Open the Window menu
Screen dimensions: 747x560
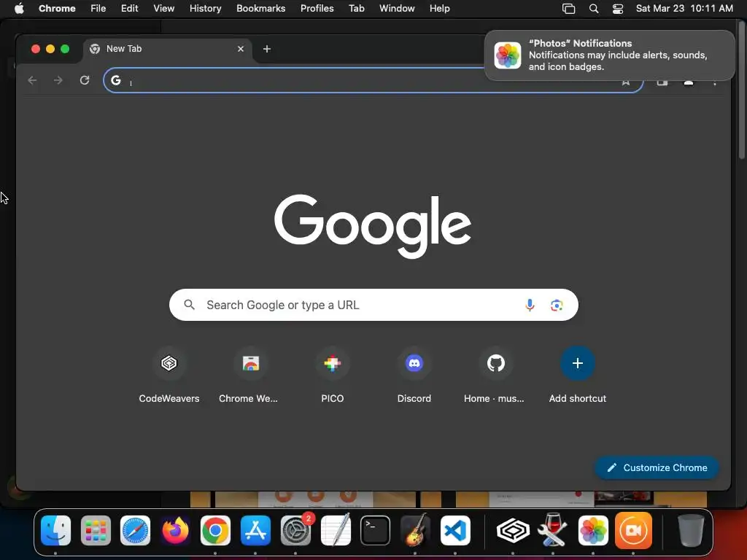point(397,9)
